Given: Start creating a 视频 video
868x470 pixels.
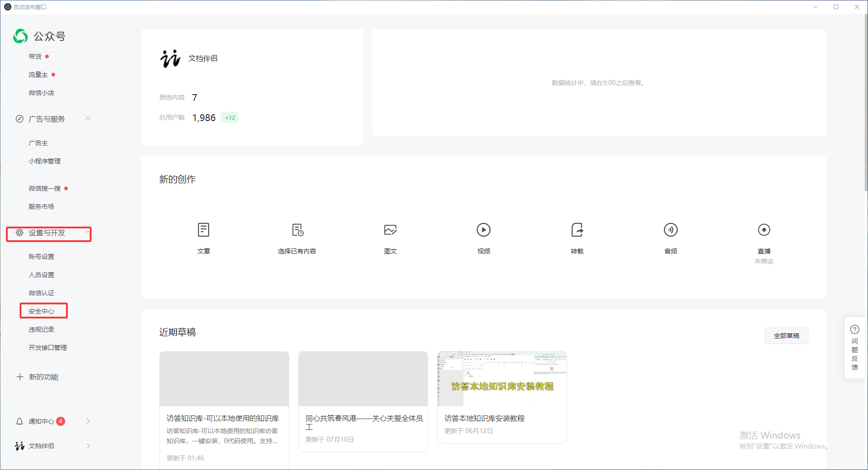Looking at the screenshot, I should point(484,239).
